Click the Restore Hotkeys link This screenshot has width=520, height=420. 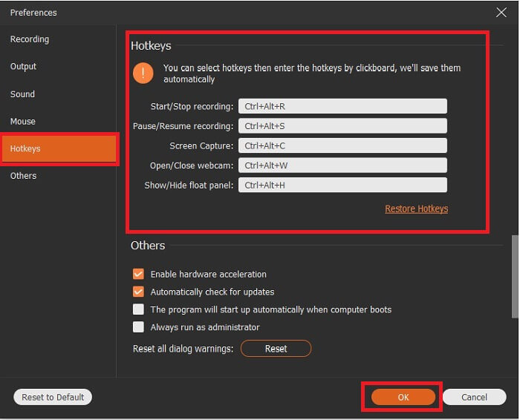click(416, 209)
